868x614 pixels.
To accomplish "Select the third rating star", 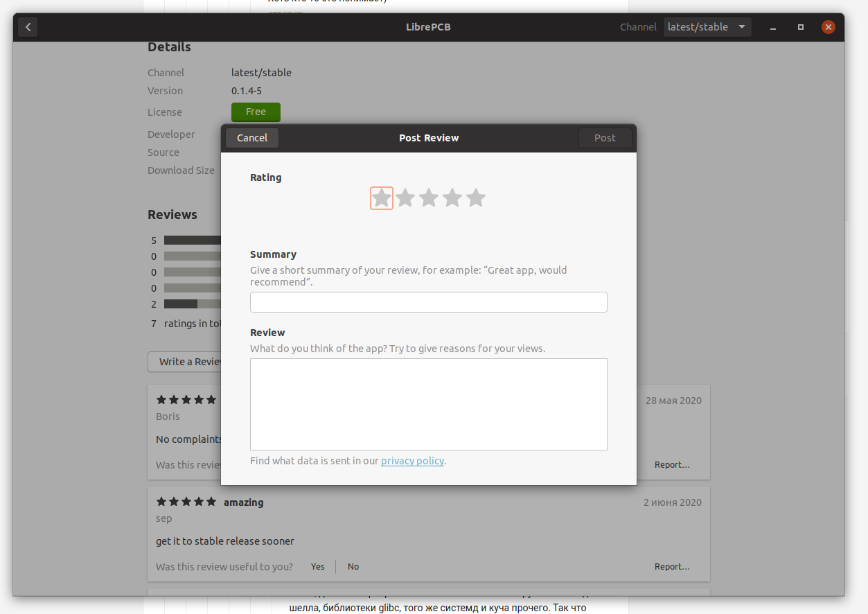I will pos(429,198).
